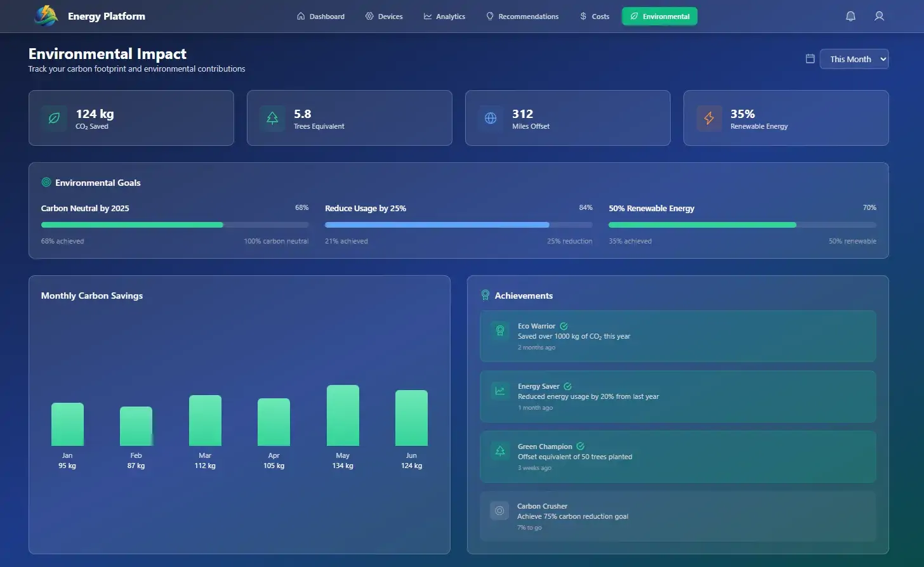
Task: Click the Energy Saver completed checkmark
Action: click(x=567, y=386)
